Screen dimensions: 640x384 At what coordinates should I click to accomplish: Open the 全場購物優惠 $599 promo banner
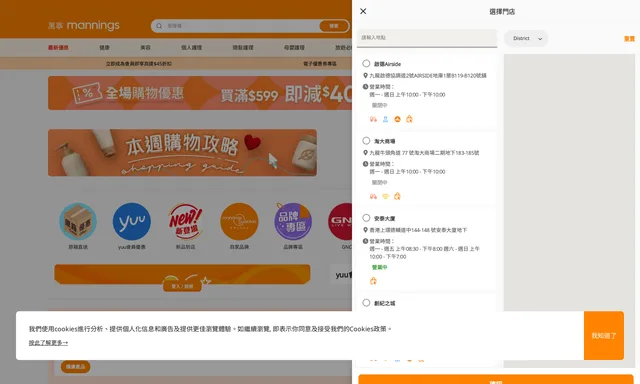pyautogui.click(x=200, y=93)
